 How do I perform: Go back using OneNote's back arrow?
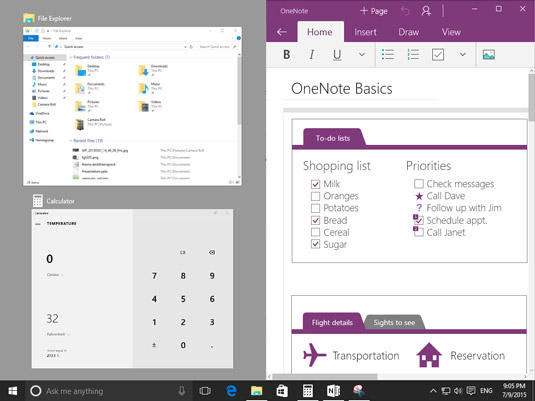(282, 32)
